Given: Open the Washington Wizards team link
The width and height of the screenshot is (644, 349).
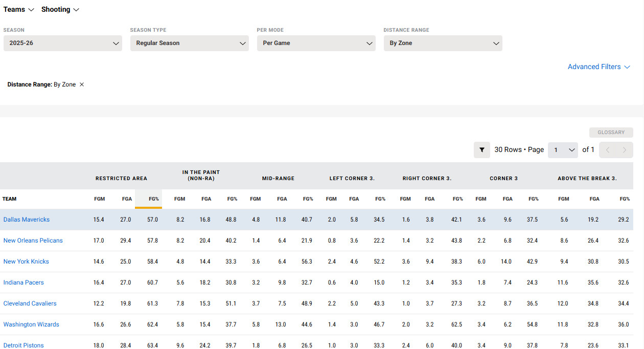Looking at the screenshot, I should click(31, 324).
